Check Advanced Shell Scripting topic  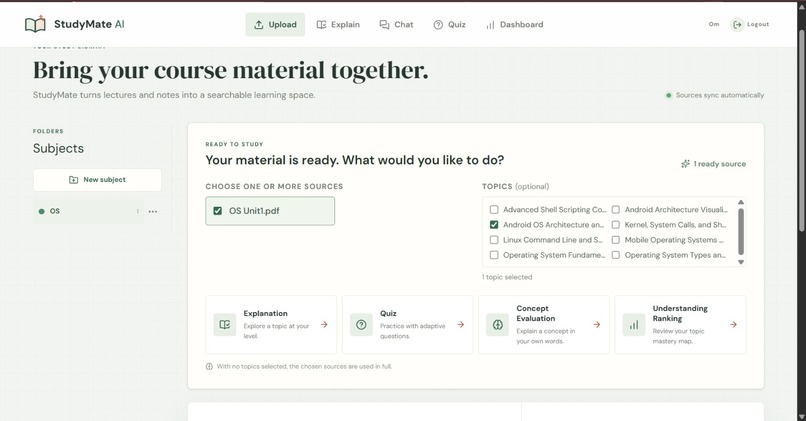[494, 210]
